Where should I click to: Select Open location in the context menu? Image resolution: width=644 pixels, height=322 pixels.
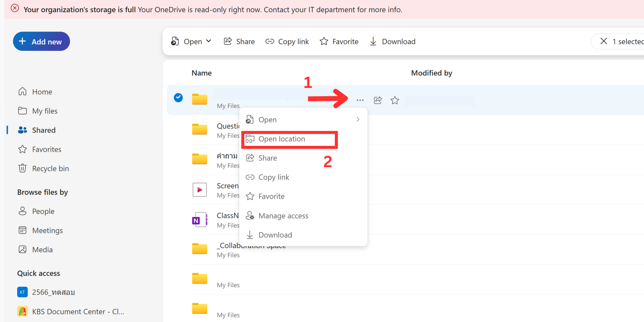coord(282,139)
